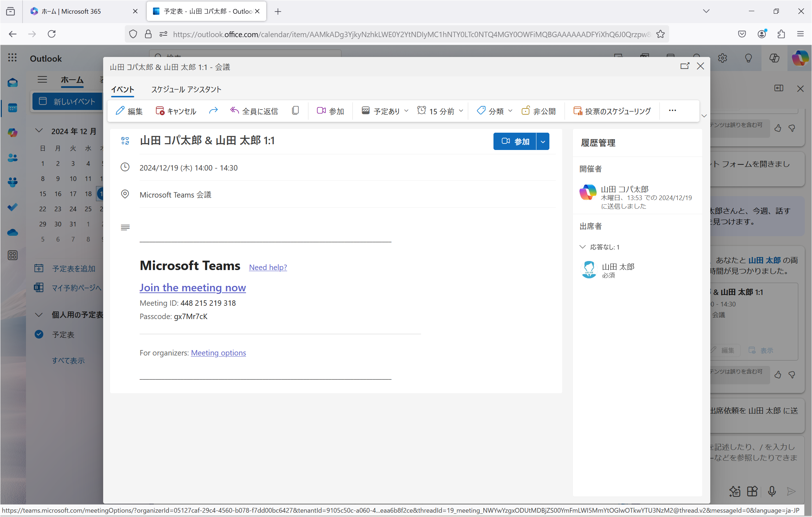Screen dimensions: 812x517
Task: Open Teams groups icon in sidebar
Action: click(x=13, y=182)
